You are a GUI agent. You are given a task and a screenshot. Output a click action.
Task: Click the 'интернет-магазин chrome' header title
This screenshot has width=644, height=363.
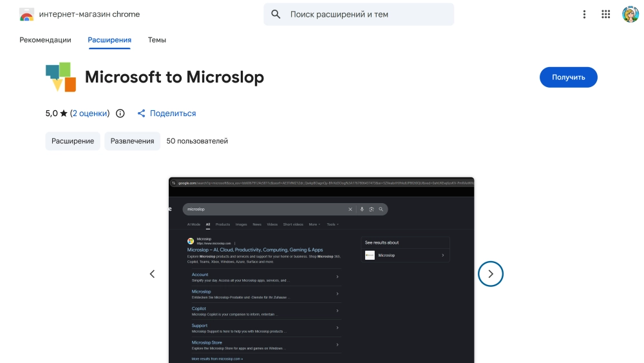click(x=90, y=14)
